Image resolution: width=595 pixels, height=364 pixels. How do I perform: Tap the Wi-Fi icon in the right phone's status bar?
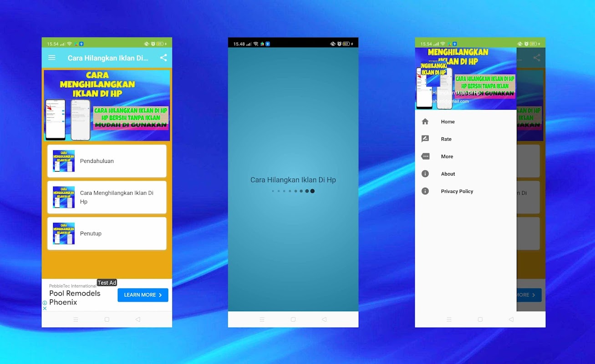click(x=443, y=44)
